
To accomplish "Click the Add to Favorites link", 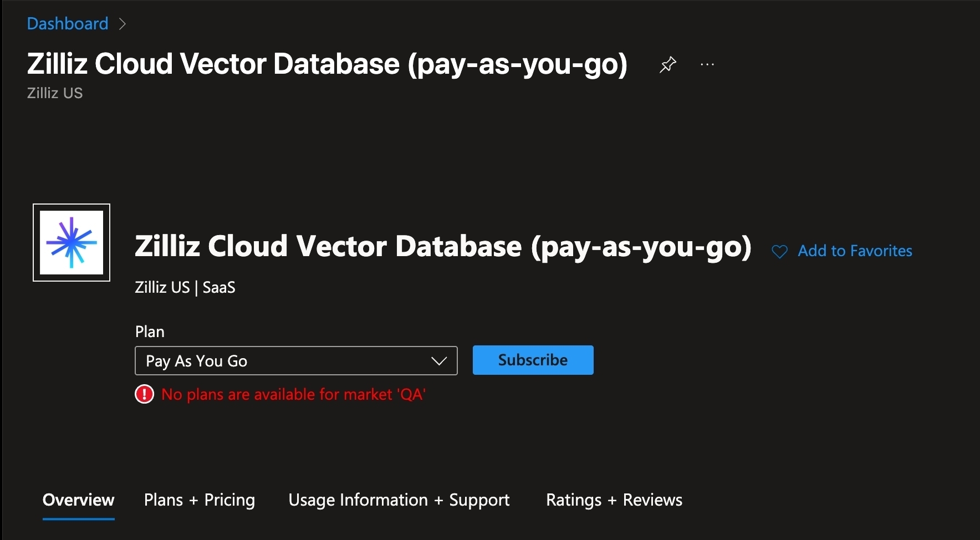I will coord(855,251).
